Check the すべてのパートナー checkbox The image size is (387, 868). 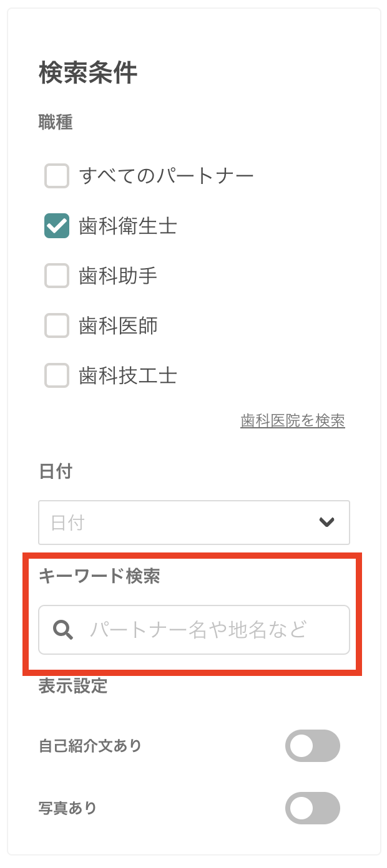pyautogui.click(x=57, y=176)
